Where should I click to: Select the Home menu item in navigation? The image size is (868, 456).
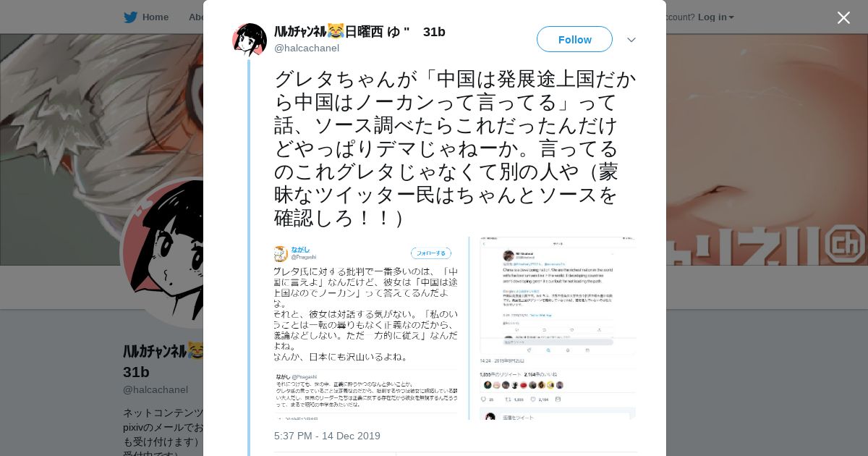(156, 17)
